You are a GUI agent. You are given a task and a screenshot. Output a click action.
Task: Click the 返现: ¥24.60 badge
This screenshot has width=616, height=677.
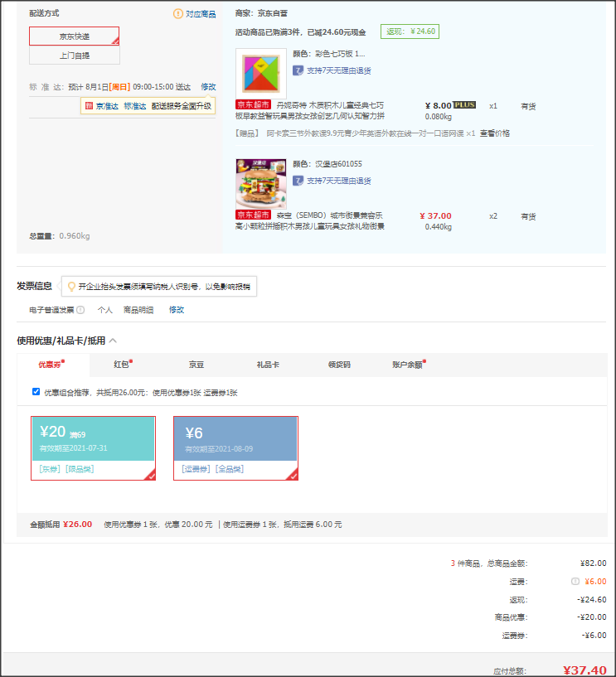coord(410,31)
